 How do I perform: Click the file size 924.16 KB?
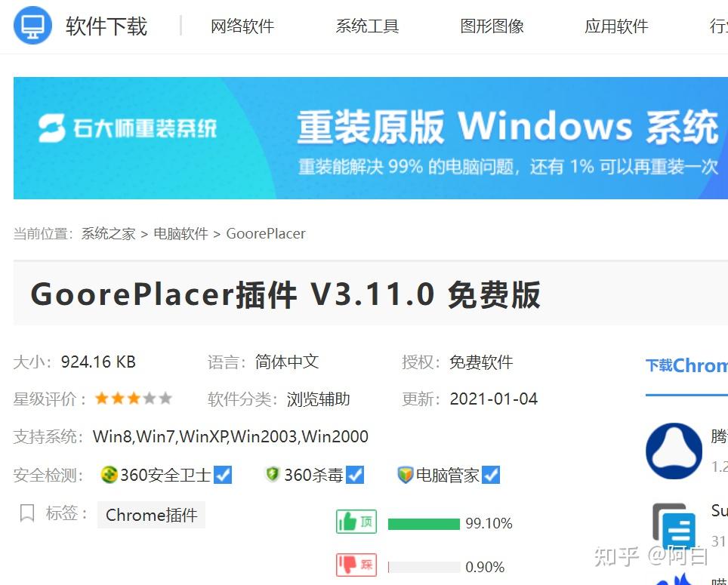[x=98, y=362]
